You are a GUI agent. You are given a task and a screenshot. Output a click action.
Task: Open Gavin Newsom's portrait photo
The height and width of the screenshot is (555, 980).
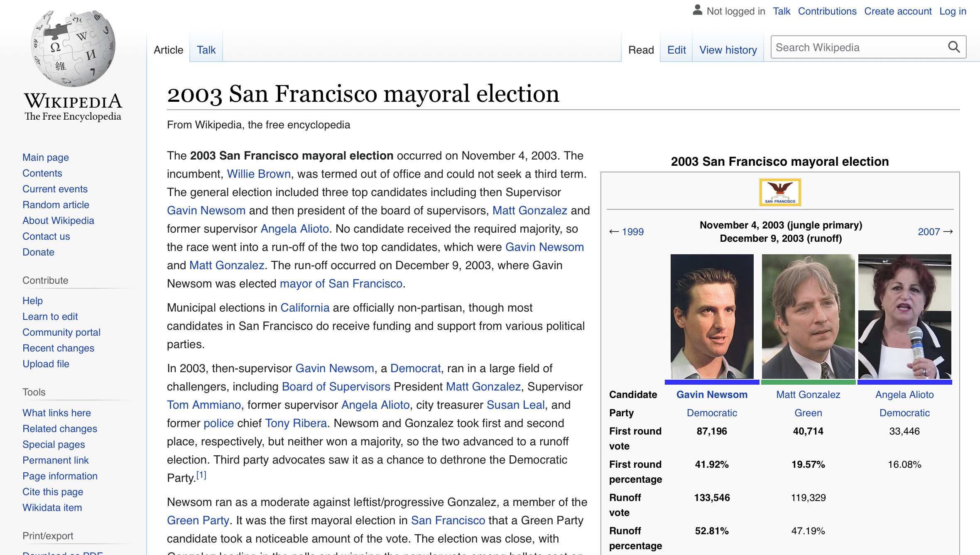coord(712,317)
